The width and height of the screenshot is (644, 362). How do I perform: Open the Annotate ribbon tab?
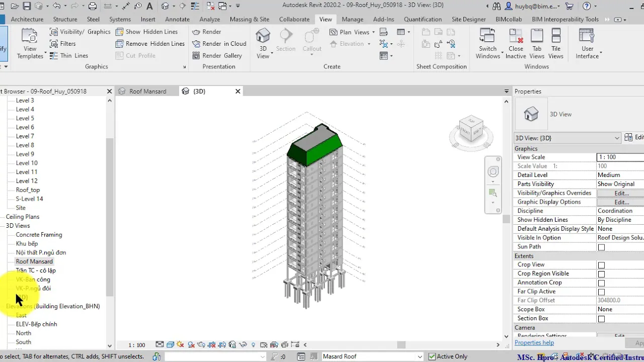click(x=177, y=19)
